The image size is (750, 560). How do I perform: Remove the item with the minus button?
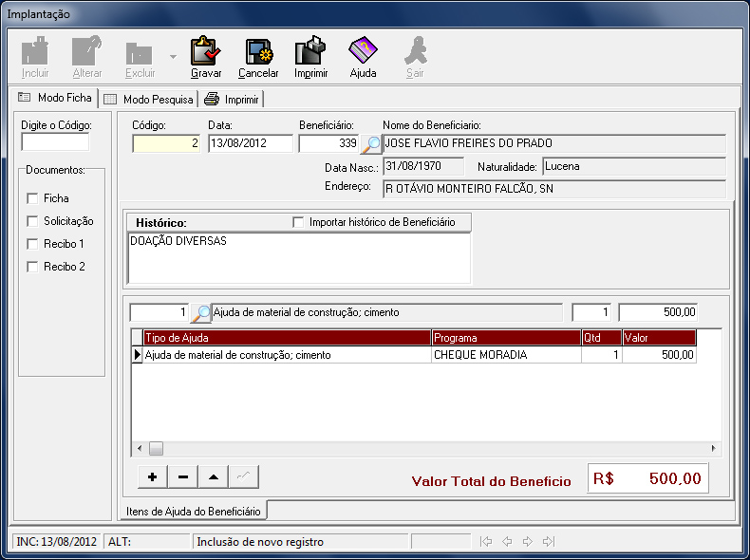[183, 476]
